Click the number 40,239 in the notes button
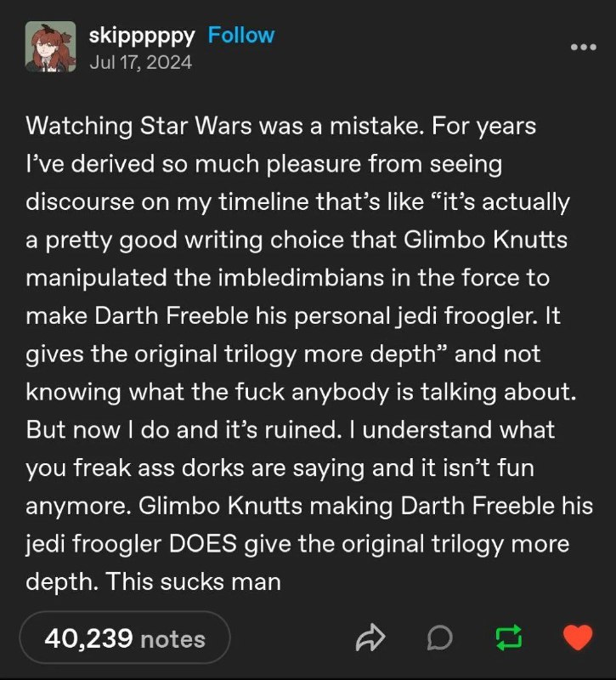This screenshot has width=616, height=680. (x=88, y=638)
